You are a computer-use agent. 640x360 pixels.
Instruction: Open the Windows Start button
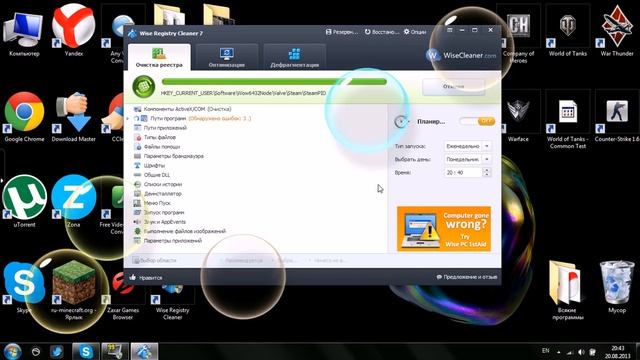coord(12,351)
